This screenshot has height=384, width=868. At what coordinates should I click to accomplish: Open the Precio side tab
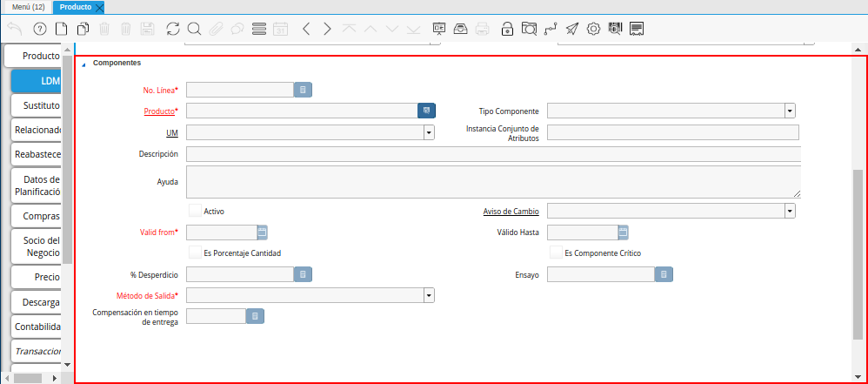point(37,277)
